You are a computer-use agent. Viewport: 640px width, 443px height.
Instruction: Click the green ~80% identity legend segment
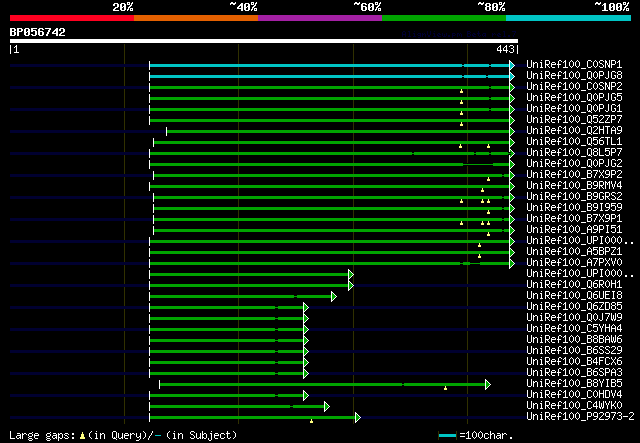444,18
